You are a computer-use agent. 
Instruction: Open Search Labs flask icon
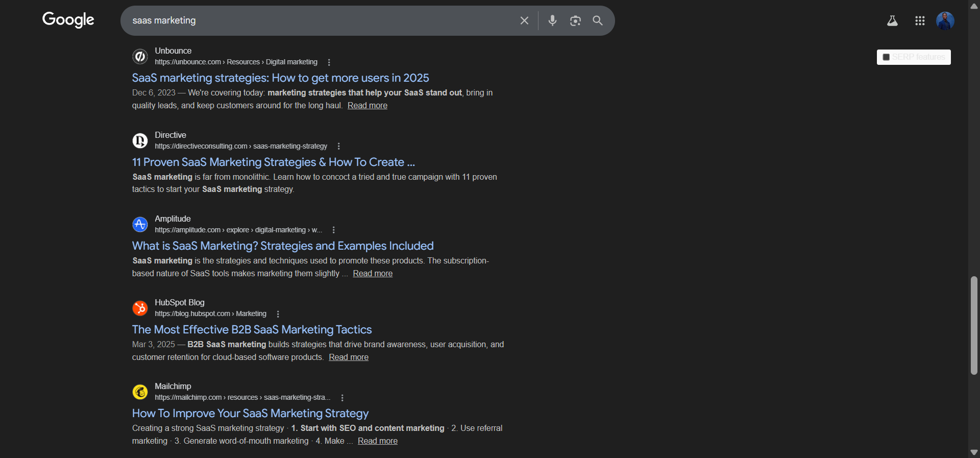(x=892, y=20)
